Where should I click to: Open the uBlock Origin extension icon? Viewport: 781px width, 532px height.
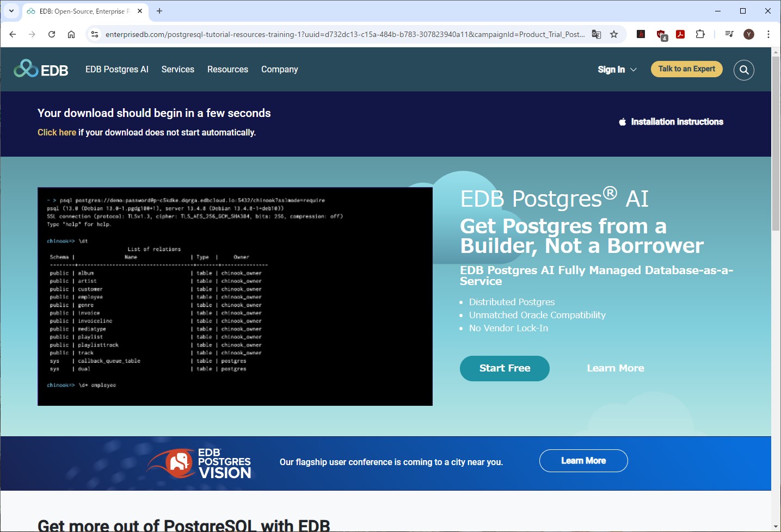point(660,34)
